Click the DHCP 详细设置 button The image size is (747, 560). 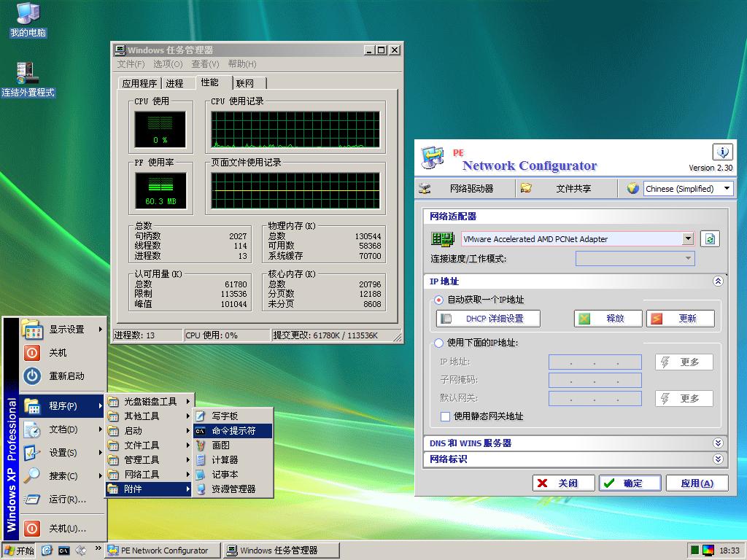(x=488, y=319)
